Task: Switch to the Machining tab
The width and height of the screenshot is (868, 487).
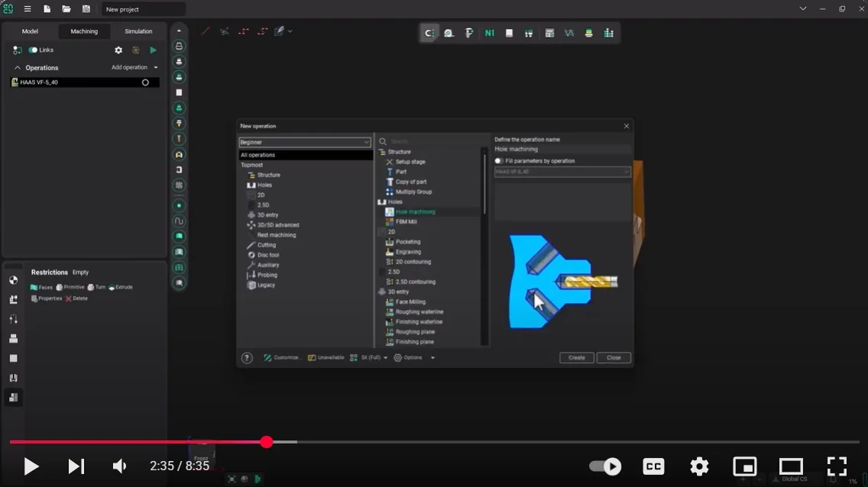Action: tap(84, 31)
